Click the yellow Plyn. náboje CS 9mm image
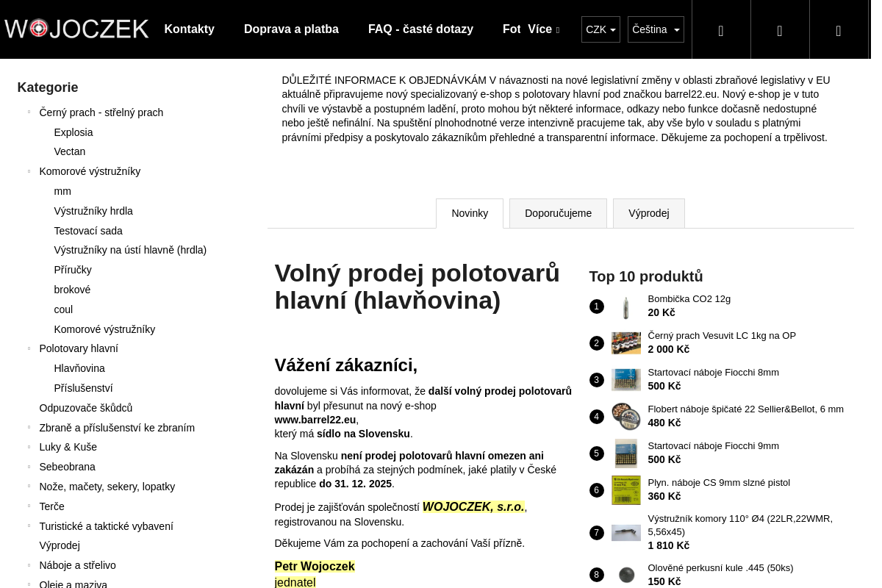 point(625,490)
